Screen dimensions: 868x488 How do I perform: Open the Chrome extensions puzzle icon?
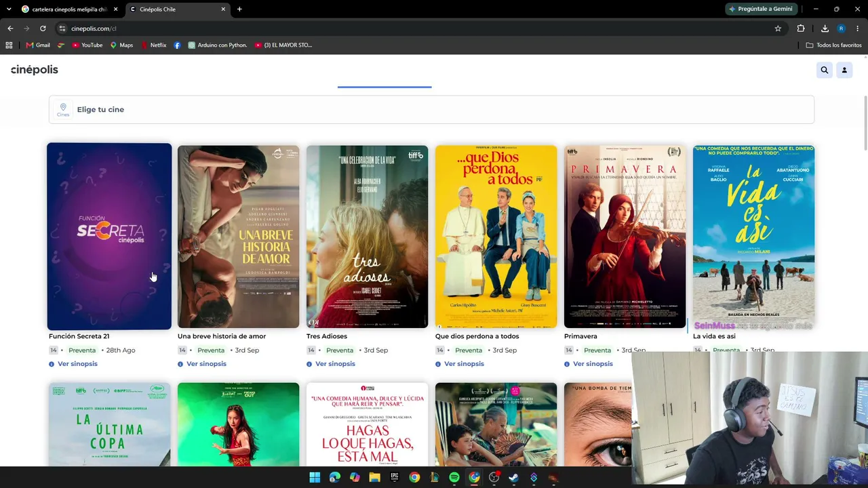click(801, 28)
